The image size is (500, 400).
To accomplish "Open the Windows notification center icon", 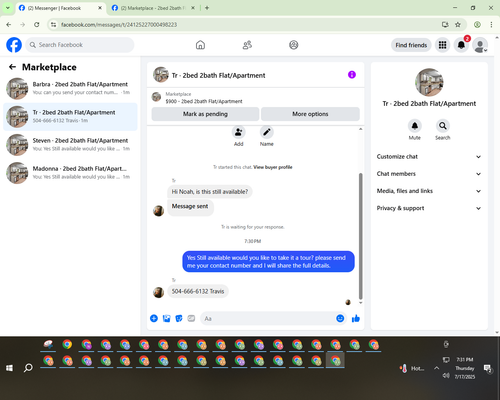I will point(488,368).
